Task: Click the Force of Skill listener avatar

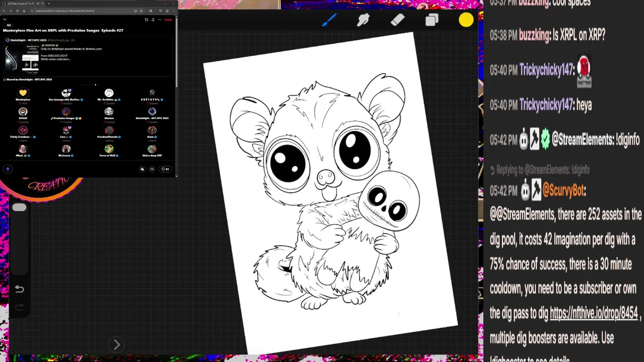Action: pos(109,149)
